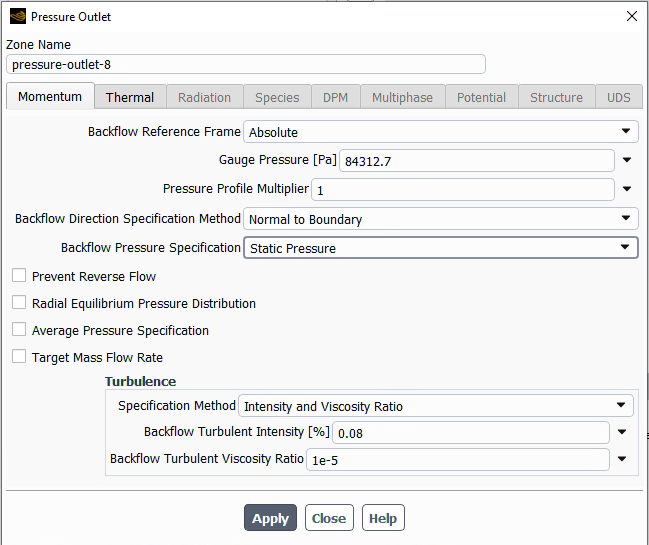Toggle Radial Equilibrium Pressure Distribution
This screenshot has height=545, width=649.
[19, 303]
